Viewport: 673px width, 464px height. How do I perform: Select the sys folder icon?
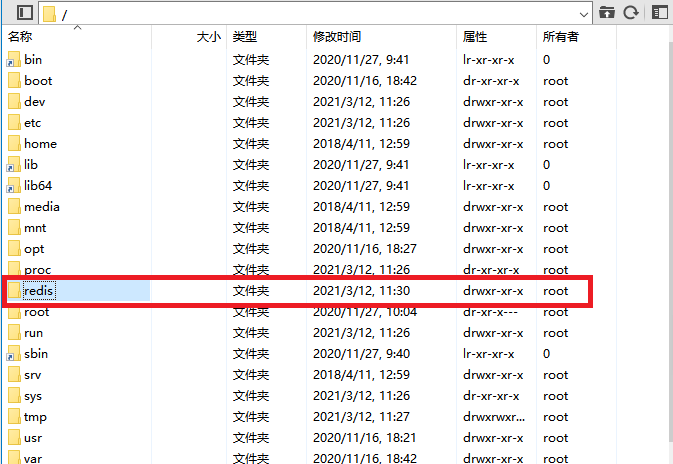pos(14,396)
